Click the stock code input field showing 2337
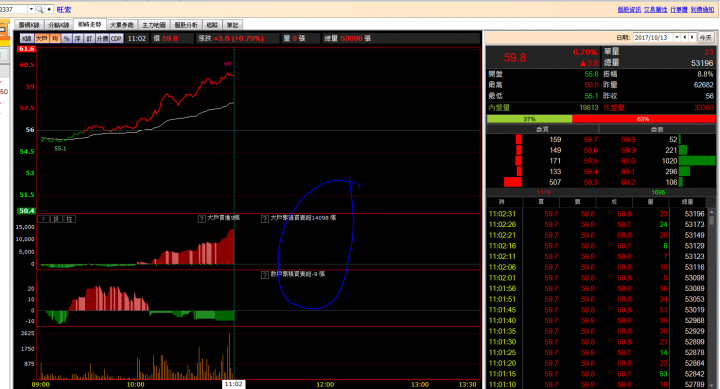The width and height of the screenshot is (720, 389). pos(14,9)
